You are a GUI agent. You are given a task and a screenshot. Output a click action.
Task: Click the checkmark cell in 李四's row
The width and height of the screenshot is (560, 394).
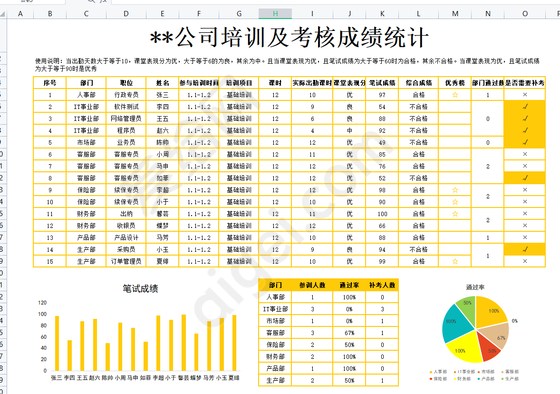point(525,106)
